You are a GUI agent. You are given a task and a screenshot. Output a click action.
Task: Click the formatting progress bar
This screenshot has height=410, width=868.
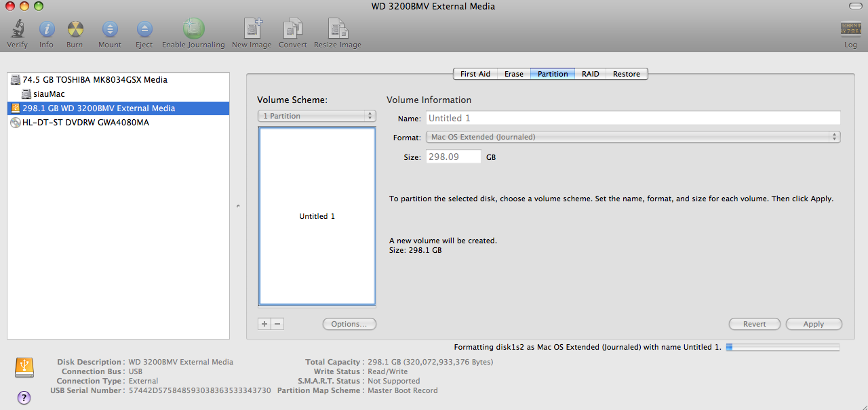coord(783,347)
